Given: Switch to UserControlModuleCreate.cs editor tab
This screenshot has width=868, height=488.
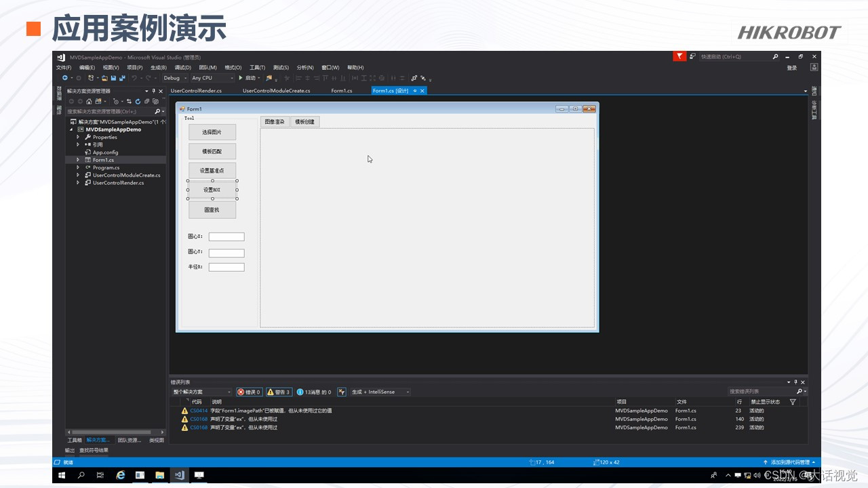Looking at the screenshot, I should tap(276, 90).
